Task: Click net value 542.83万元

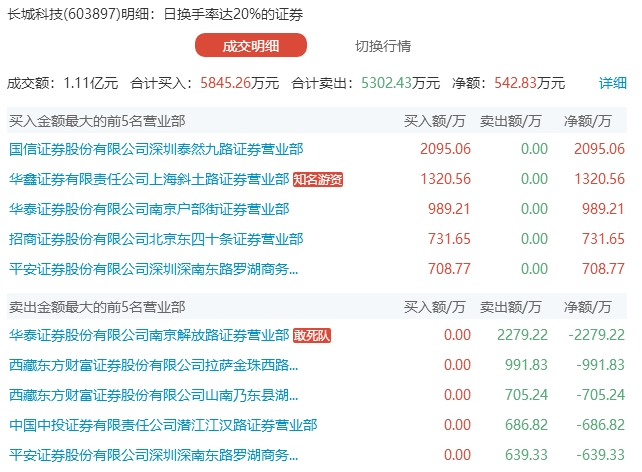Action: coord(529,83)
